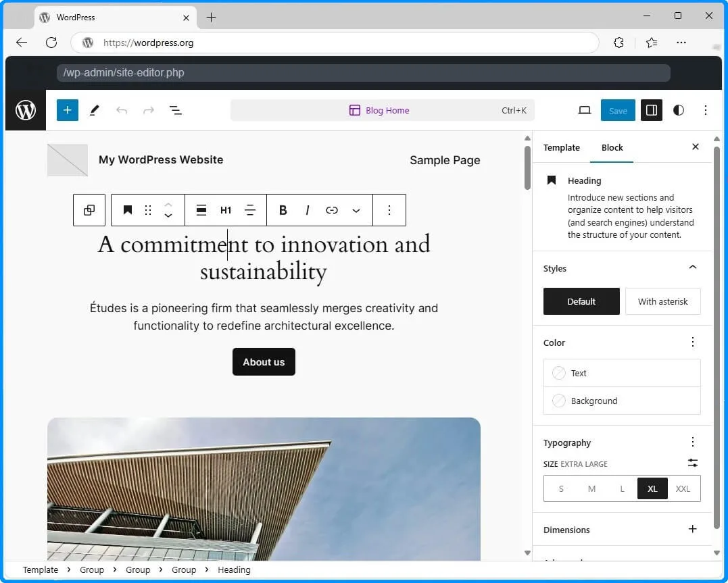The height and width of the screenshot is (583, 728).
Task: Select the With asterisk style
Action: pyautogui.click(x=662, y=301)
